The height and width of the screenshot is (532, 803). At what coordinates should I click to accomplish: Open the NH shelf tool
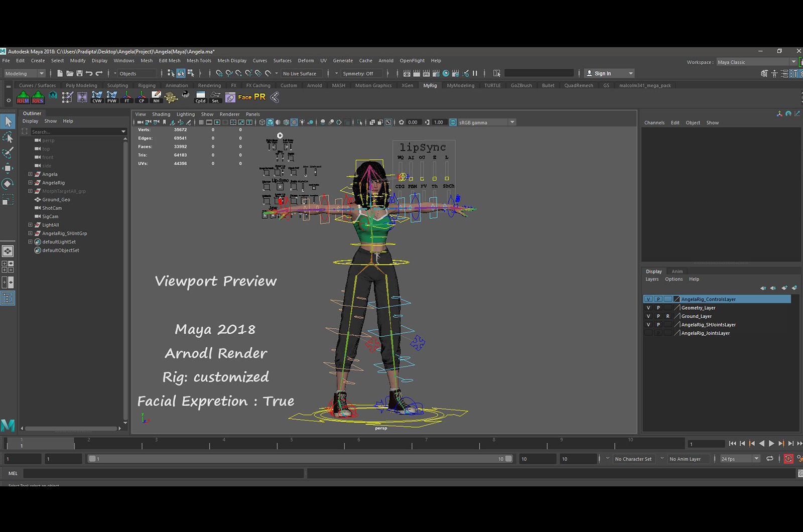tap(157, 97)
